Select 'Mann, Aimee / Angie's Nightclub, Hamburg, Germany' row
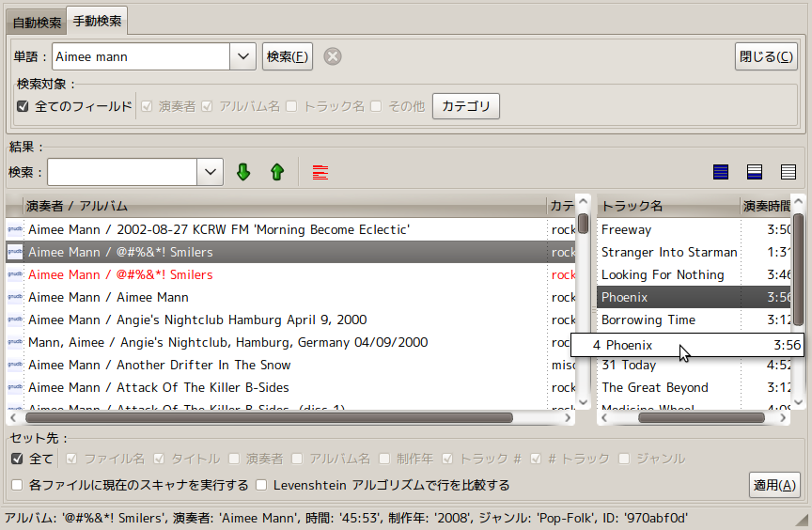The height and width of the screenshot is (530, 812). (x=288, y=343)
